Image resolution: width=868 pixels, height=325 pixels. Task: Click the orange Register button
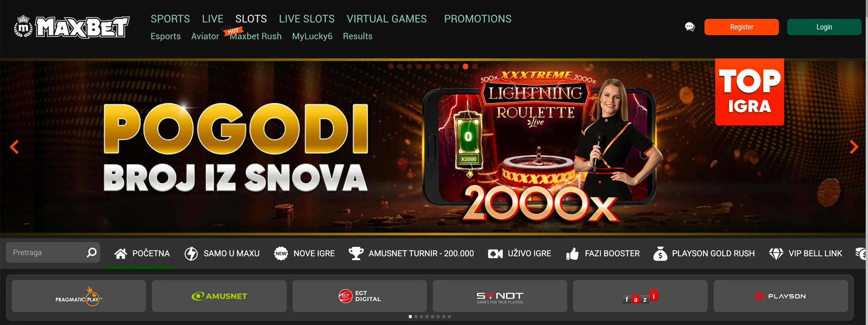coord(741,27)
